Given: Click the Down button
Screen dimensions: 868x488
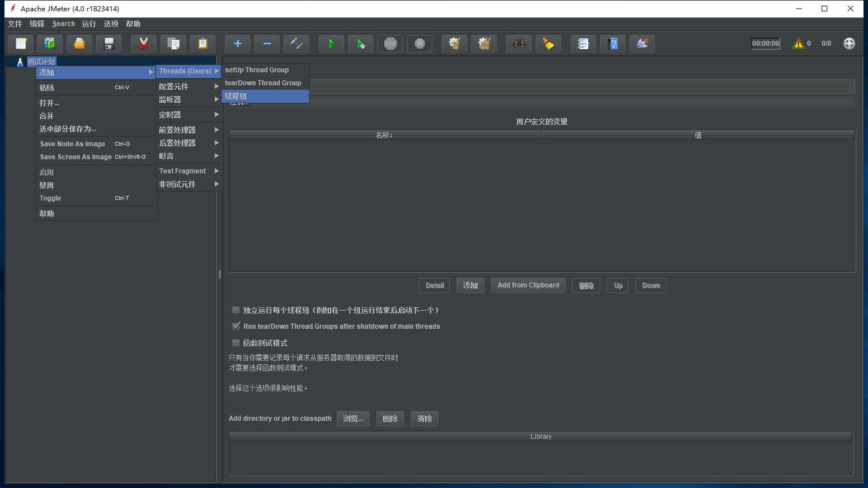Looking at the screenshot, I should [x=651, y=285].
